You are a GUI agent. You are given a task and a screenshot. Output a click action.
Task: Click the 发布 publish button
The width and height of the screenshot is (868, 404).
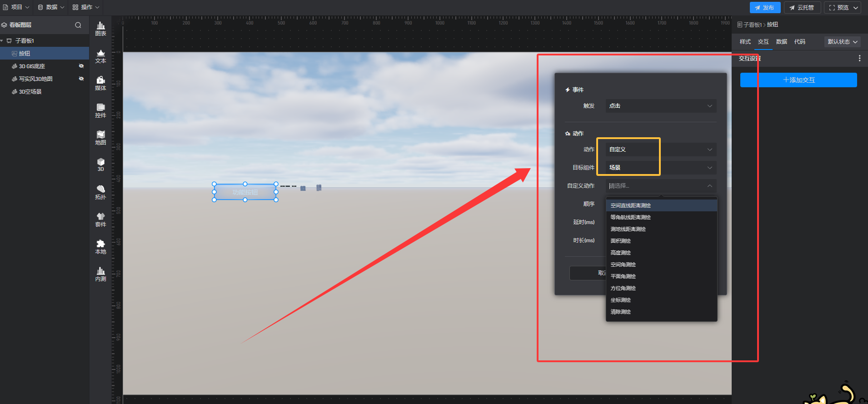click(765, 8)
